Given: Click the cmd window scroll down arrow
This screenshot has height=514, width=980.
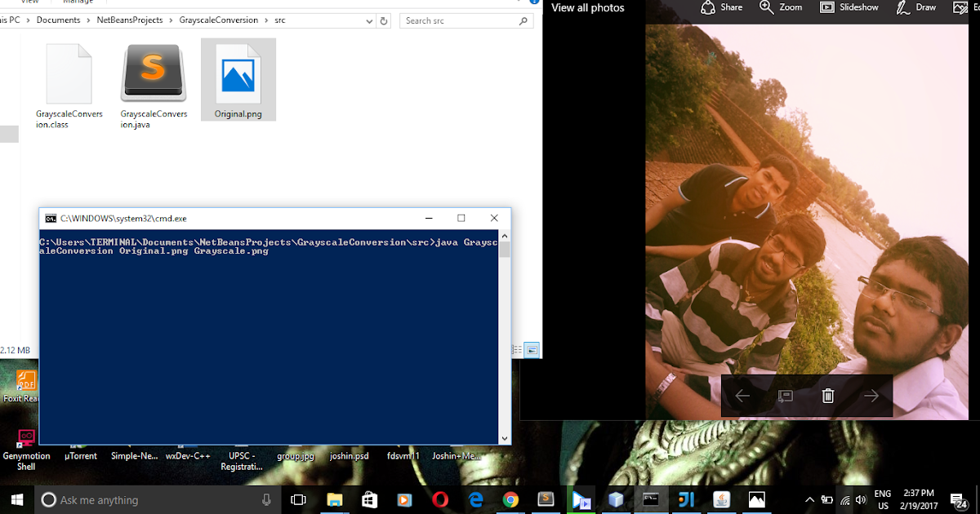Looking at the screenshot, I should pos(505,438).
